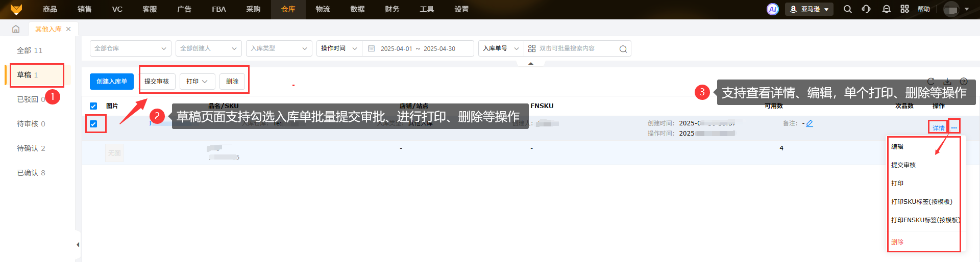The image size is (980, 262).
Task: Click 创建入库单 button
Action: [112, 82]
